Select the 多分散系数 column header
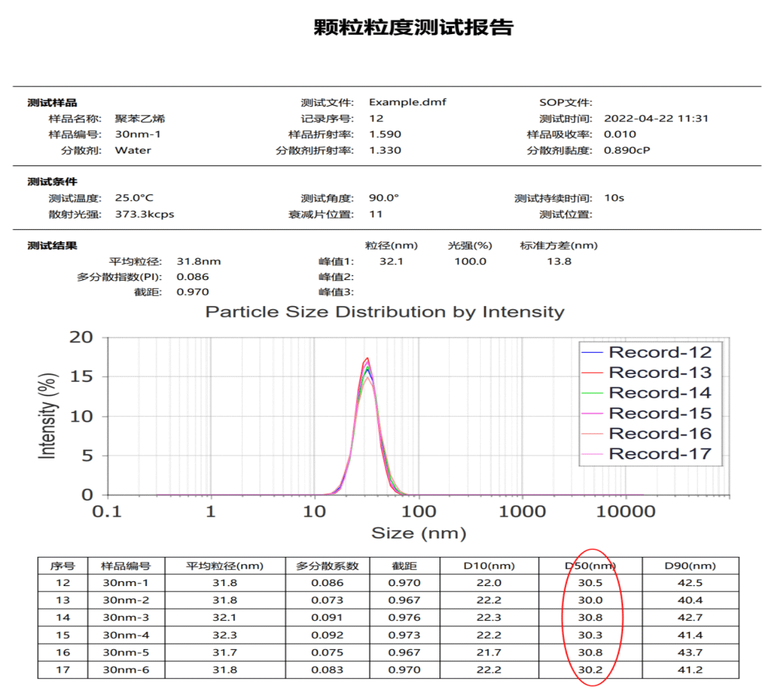The height and width of the screenshot is (692, 784). coord(327,566)
